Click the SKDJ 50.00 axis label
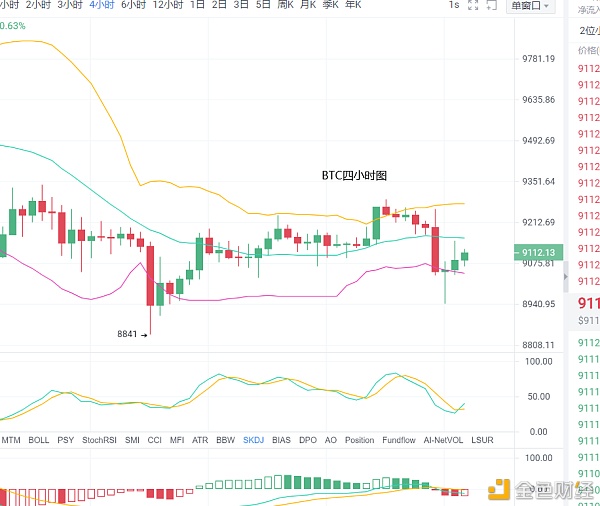The image size is (600, 506). click(x=539, y=397)
